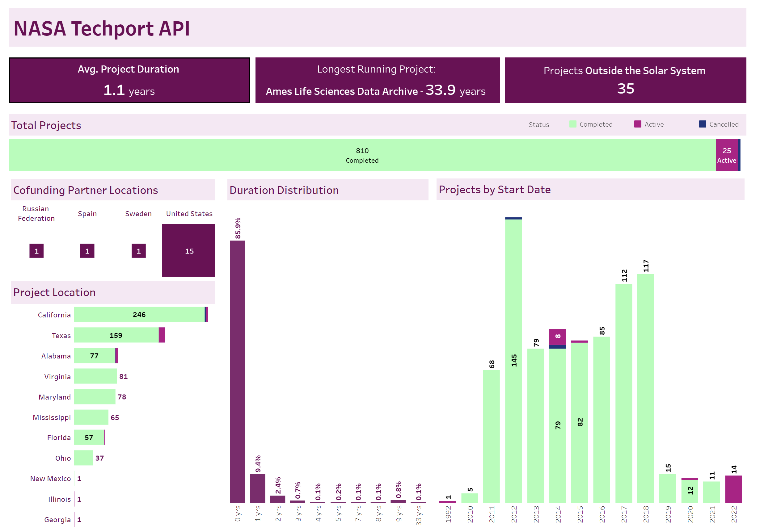Click the United States square marked 15

pos(188,250)
